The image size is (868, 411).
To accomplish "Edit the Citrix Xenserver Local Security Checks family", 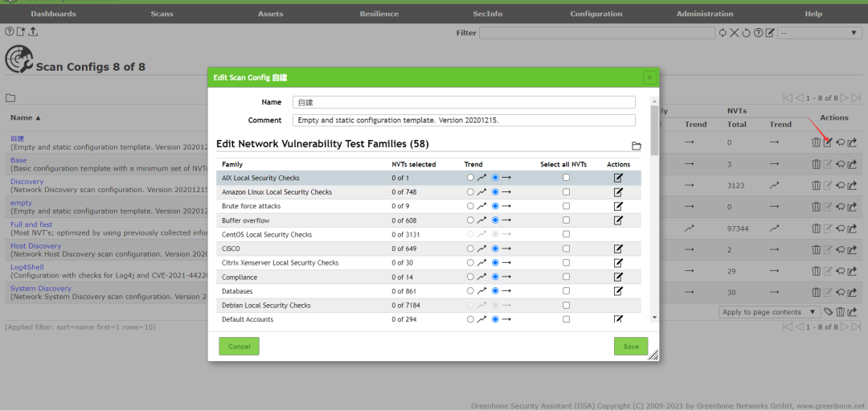I will click(618, 262).
